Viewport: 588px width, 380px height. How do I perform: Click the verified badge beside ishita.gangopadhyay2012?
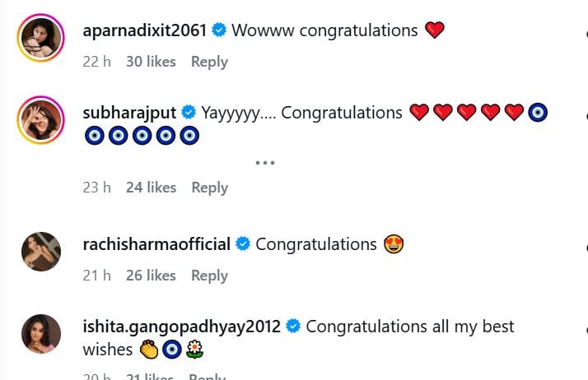click(293, 327)
